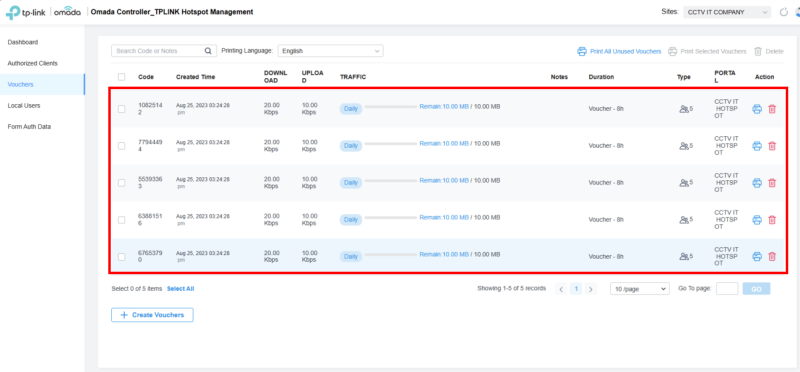Delete voucher 63881516 with its trash icon
The height and width of the screenshot is (372, 800).
772,219
